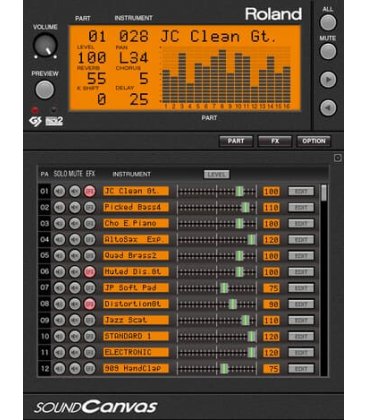The image size is (368, 420).
Task: Toggle EFX on part 08 DistortionGt
Action: [x=89, y=304]
